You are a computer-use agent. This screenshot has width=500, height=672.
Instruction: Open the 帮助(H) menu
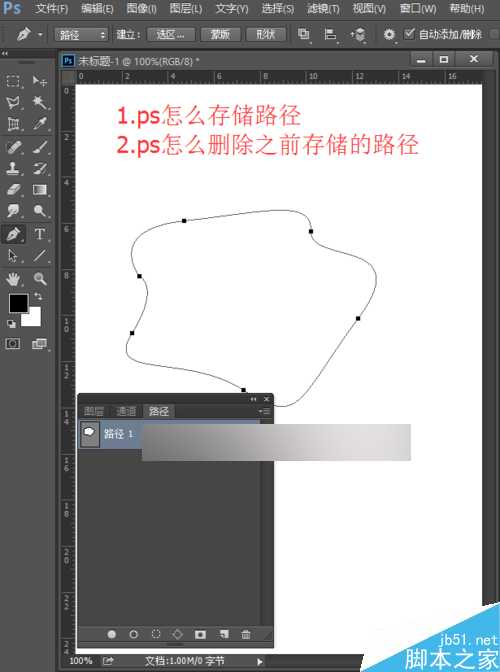point(467,8)
